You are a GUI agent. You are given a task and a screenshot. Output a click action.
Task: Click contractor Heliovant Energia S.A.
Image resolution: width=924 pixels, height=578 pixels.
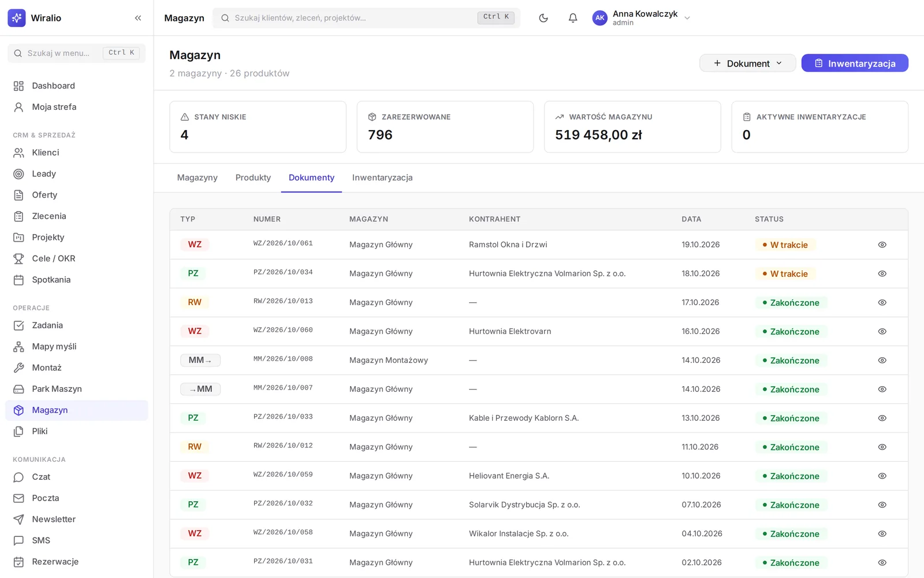point(509,476)
